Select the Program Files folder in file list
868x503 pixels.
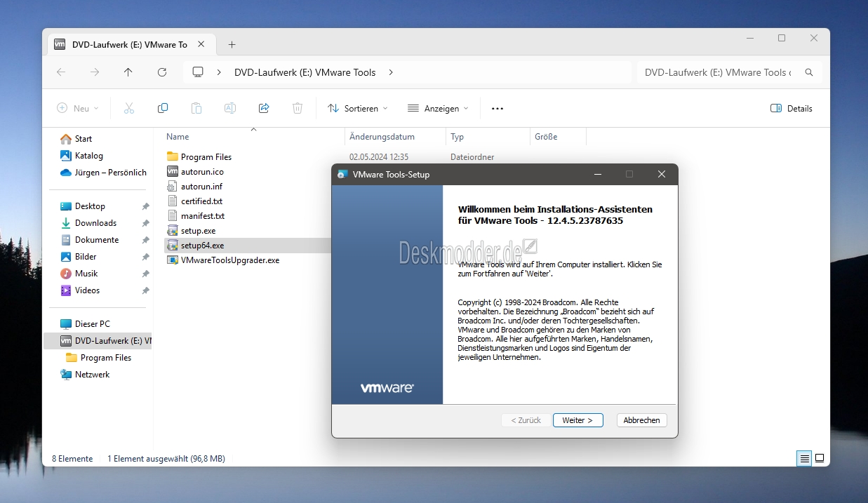(206, 157)
